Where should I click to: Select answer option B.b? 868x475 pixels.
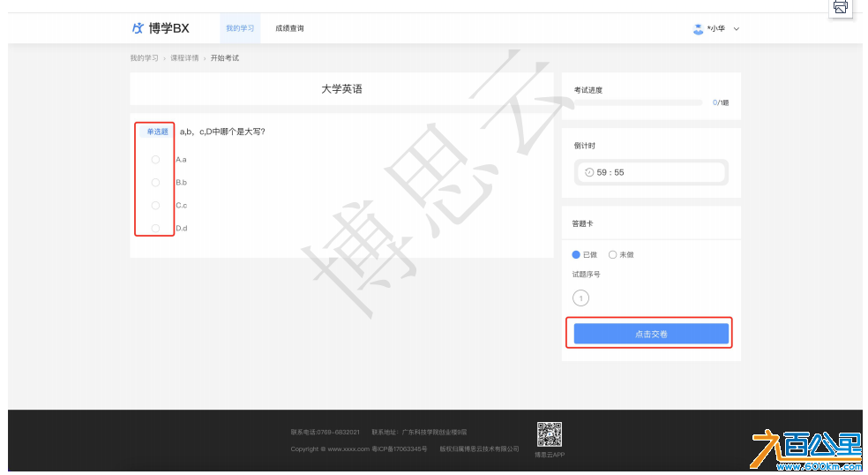155,183
